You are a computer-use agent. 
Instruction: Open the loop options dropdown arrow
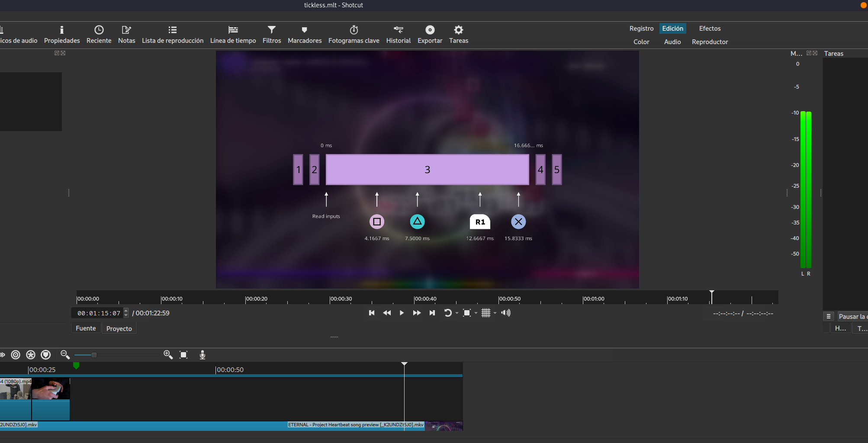[x=457, y=313]
